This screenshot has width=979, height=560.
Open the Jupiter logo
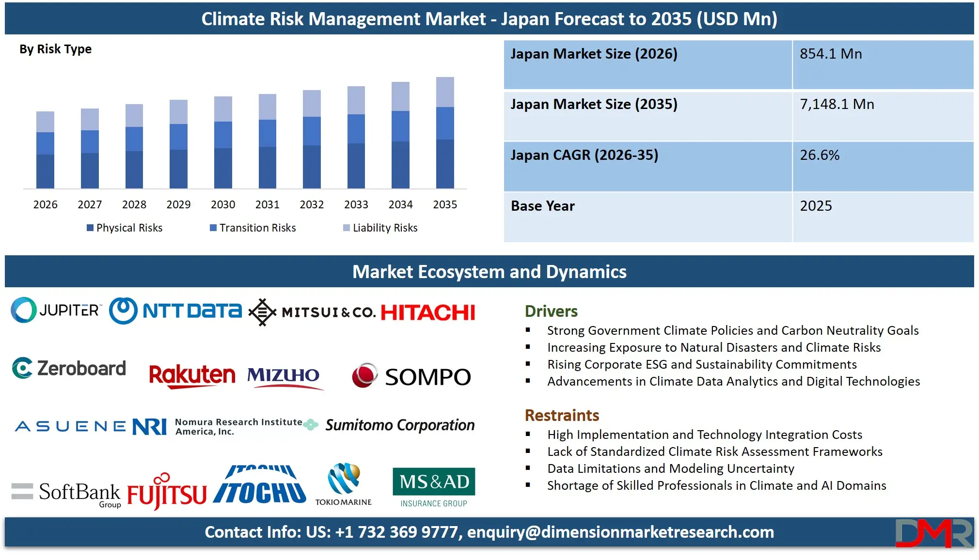pos(56,311)
